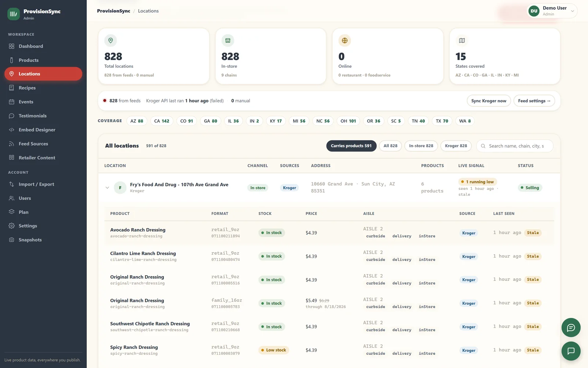Viewport: 588px width, 368px height.
Task: Click the store icon on In-store card
Action: tap(227, 40)
